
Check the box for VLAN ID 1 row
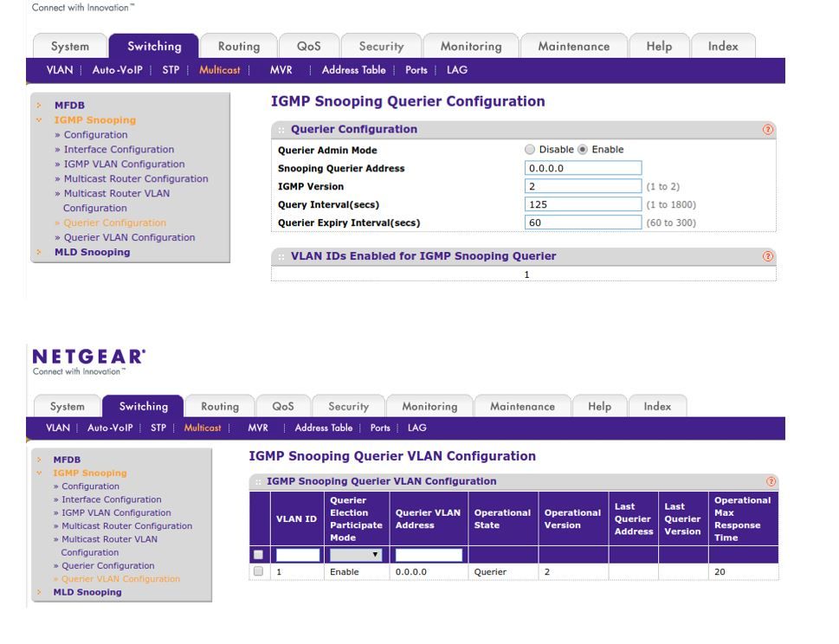(x=259, y=572)
